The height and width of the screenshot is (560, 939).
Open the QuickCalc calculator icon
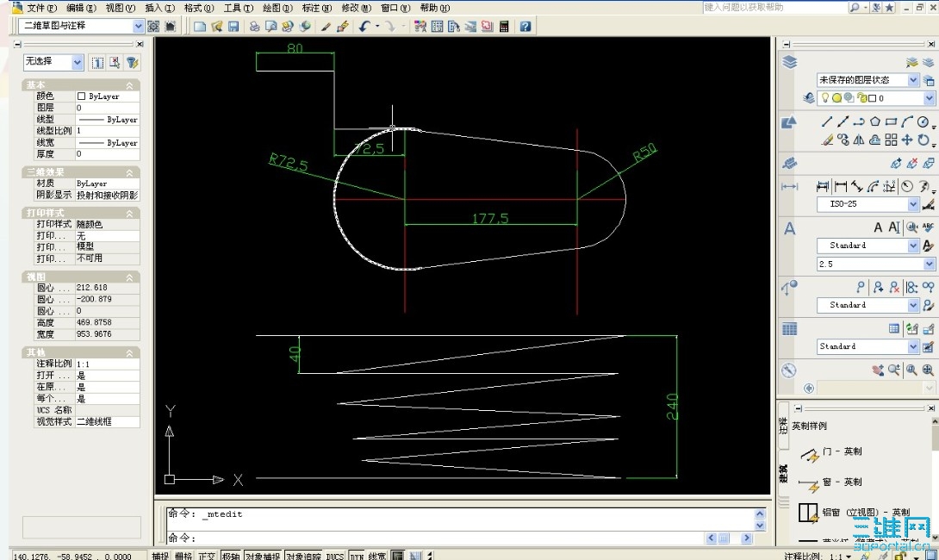(504, 27)
